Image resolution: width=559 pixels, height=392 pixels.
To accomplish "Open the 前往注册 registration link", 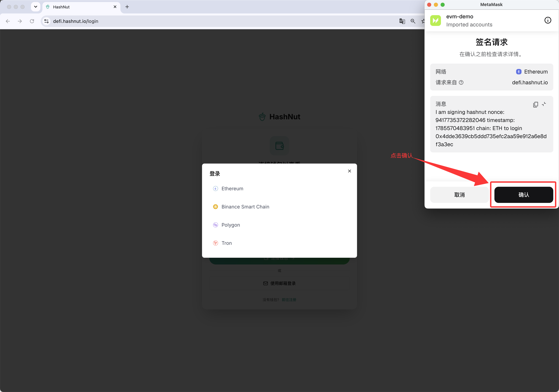I will [x=289, y=300].
